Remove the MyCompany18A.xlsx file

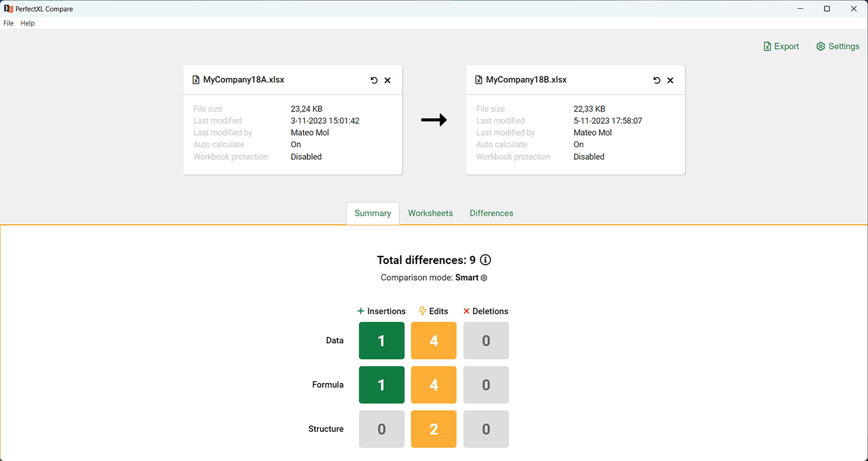[387, 81]
